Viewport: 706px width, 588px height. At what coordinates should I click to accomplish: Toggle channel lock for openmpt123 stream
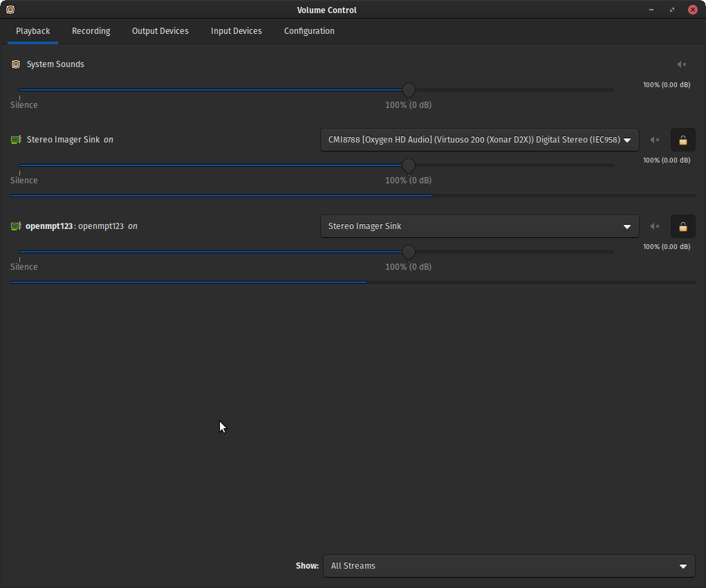pyautogui.click(x=683, y=226)
